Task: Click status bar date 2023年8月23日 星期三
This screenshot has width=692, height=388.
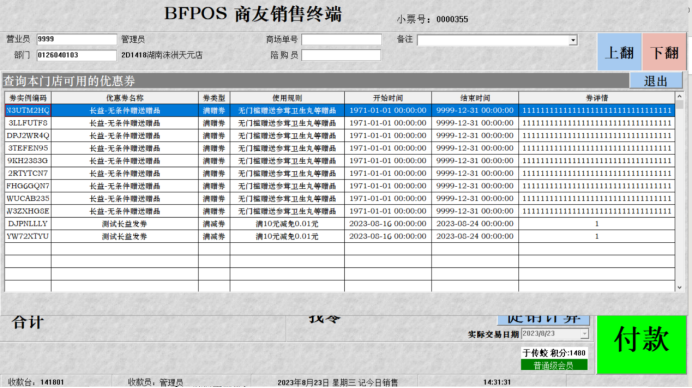Action: tap(316, 382)
